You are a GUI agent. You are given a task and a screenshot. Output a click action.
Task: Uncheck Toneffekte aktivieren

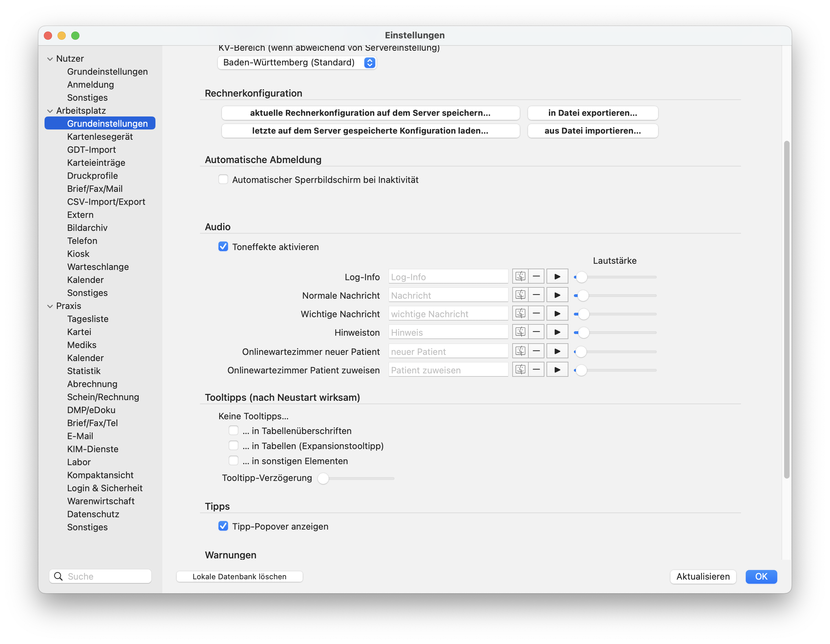[x=223, y=247]
